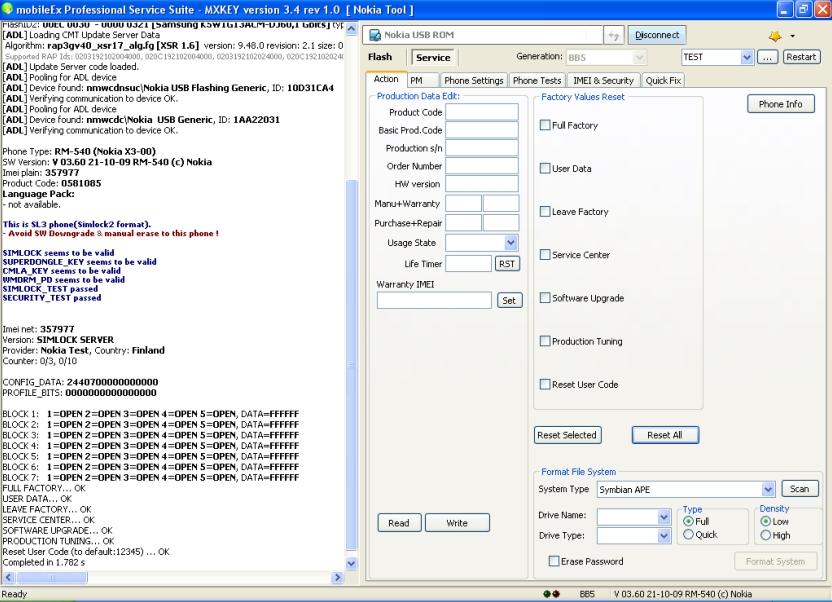Screen dimensions: 832x602
Task: Click the Reset All button
Action: point(665,435)
